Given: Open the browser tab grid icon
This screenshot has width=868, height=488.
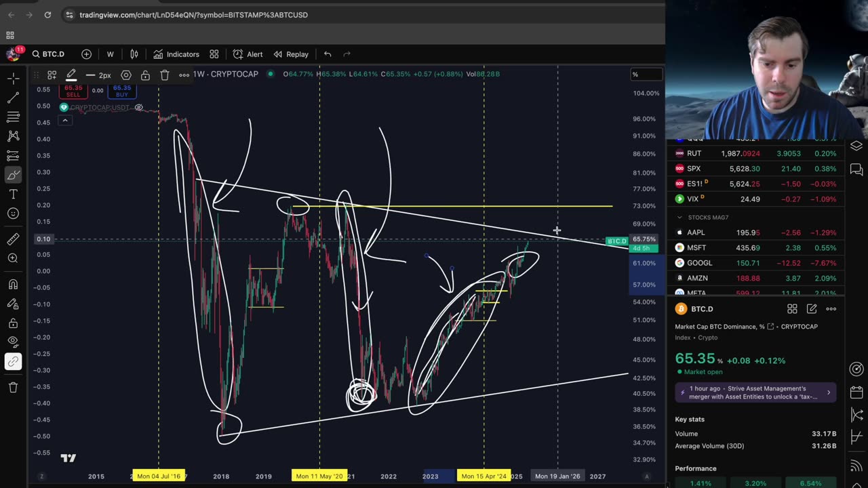Looking at the screenshot, I should [x=10, y=35].
